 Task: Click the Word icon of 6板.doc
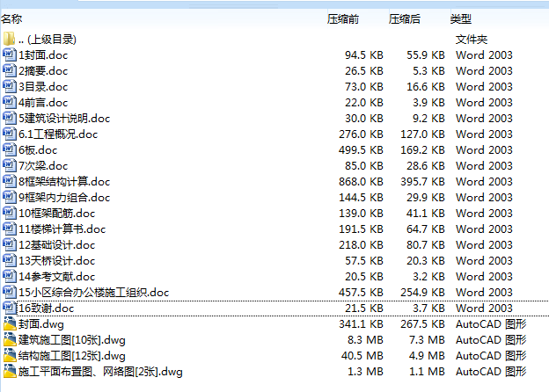[x=10, y=149]
